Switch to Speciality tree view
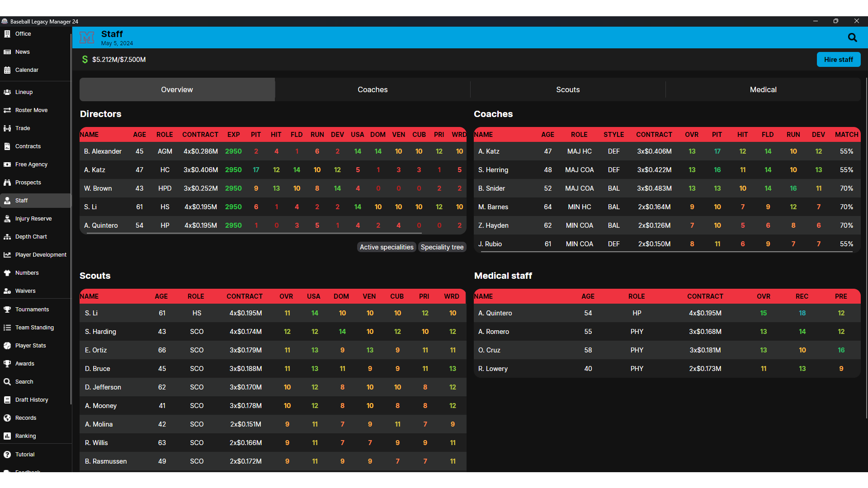The image size is (868, 488). click(x=442, y=247)
